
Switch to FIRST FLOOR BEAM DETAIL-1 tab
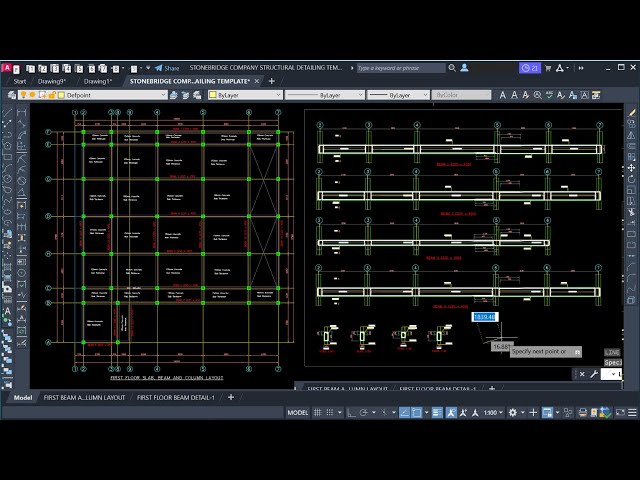(176, 398)
